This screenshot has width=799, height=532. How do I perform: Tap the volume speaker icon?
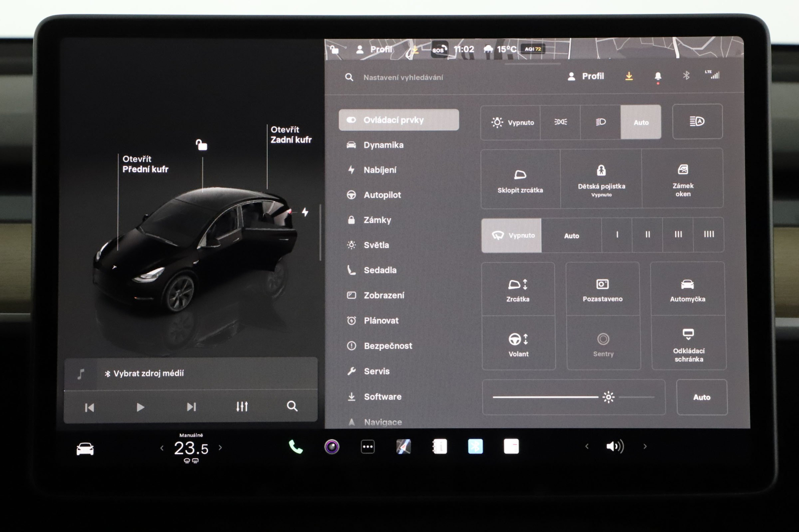click(615, 446)
